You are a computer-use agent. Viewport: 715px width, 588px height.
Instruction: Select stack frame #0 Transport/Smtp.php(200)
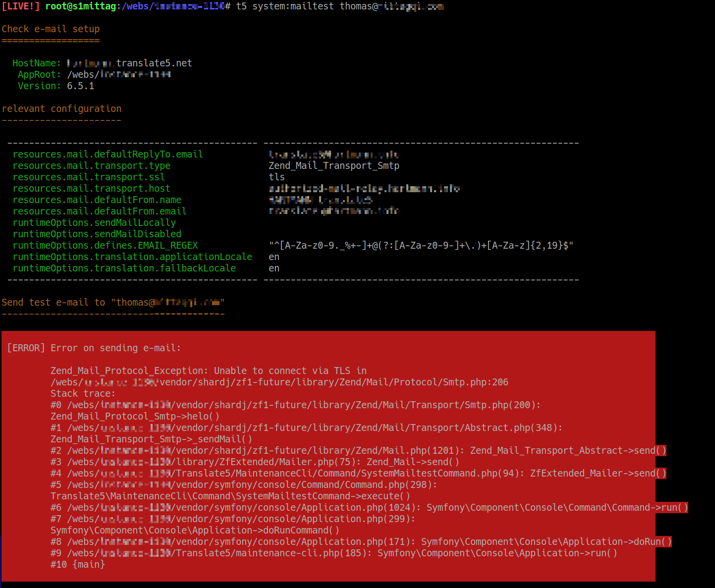(296, 405)
